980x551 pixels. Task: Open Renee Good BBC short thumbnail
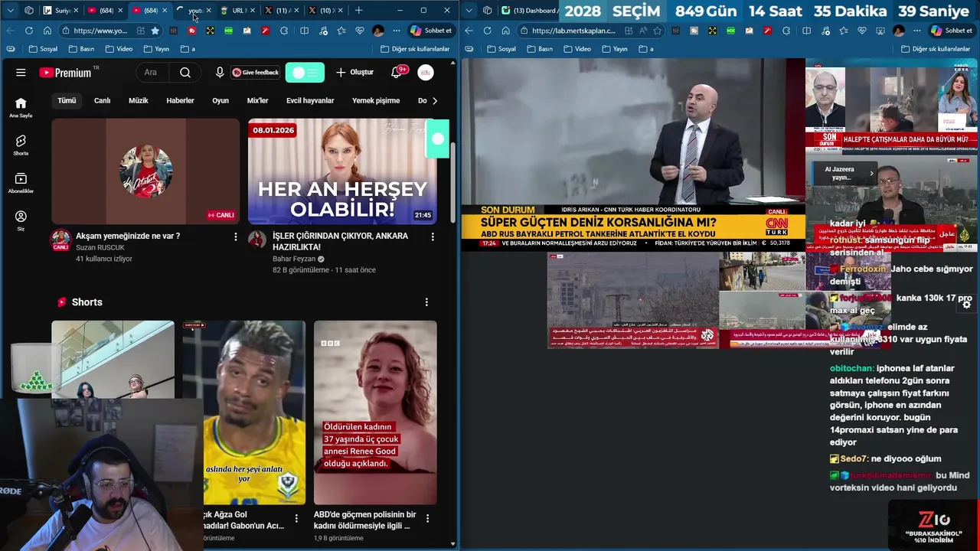(375, 412)
